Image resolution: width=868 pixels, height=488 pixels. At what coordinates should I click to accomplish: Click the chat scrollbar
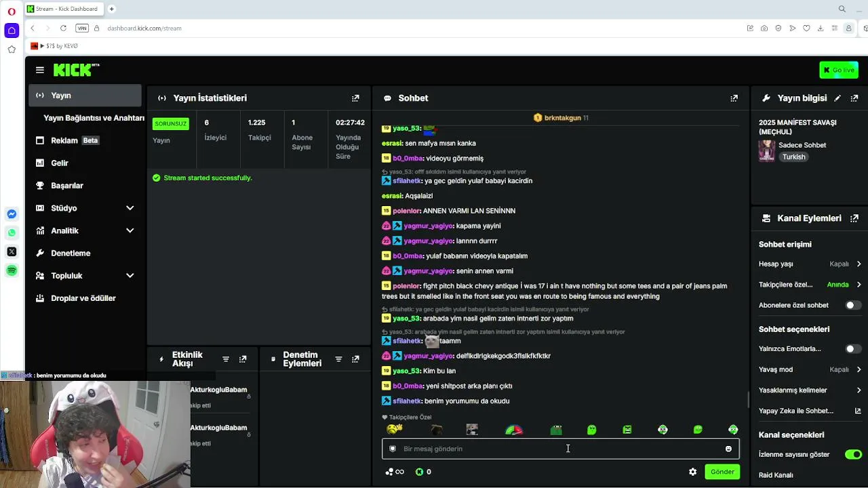[748, 400]
